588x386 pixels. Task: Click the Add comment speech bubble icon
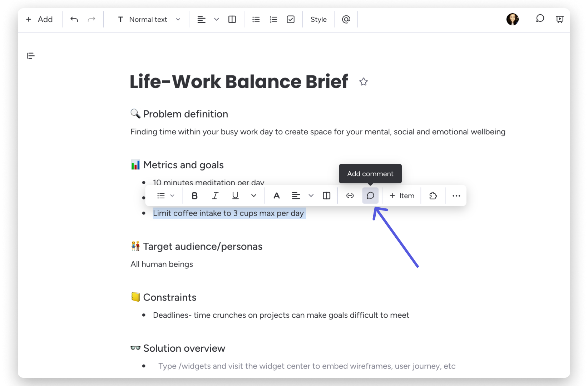point(370,196)
